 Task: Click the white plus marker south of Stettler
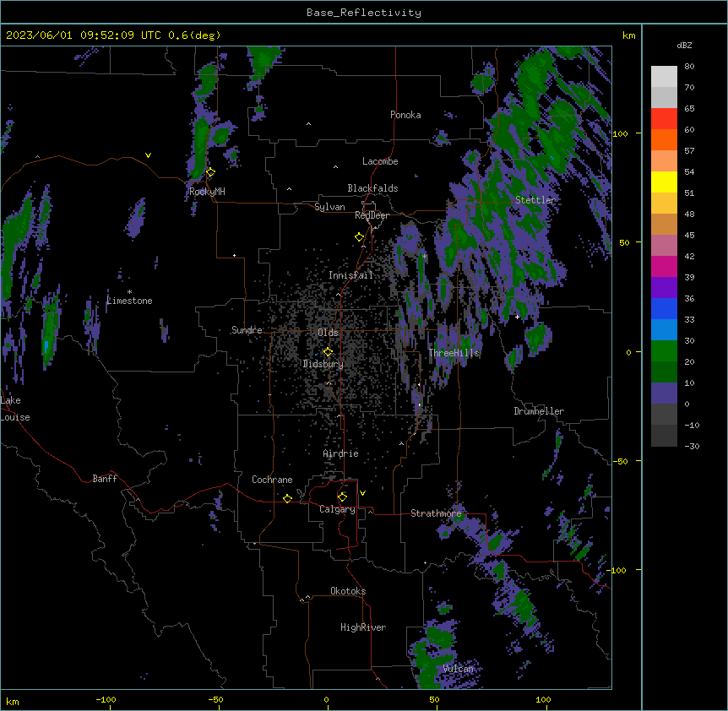[517, 317]
